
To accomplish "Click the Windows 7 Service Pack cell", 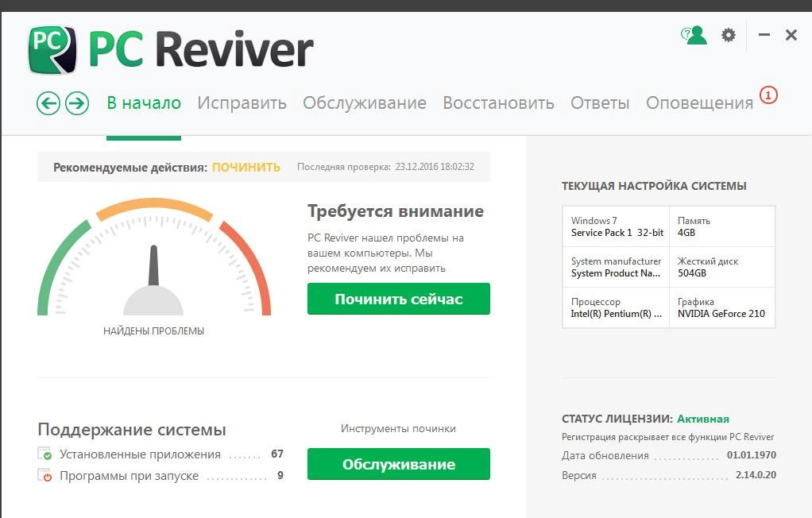I will pyautogui.click(x=617, y=226).
